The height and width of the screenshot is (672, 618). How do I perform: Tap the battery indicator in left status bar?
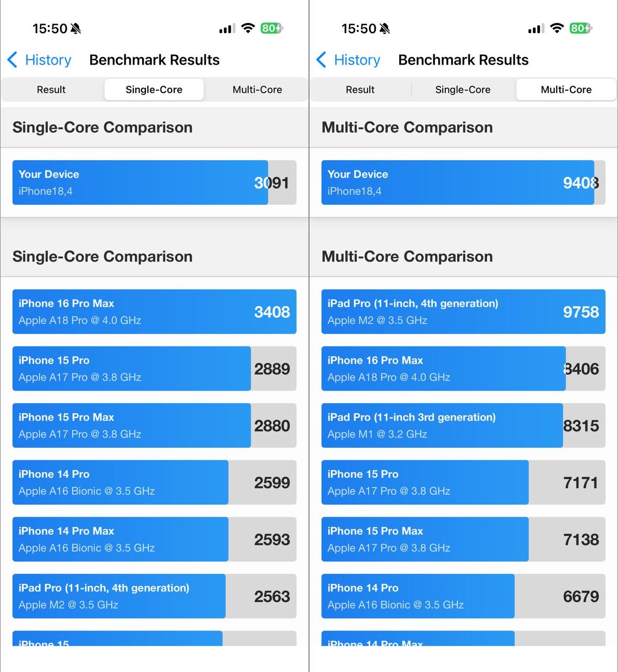pos(271,28)
